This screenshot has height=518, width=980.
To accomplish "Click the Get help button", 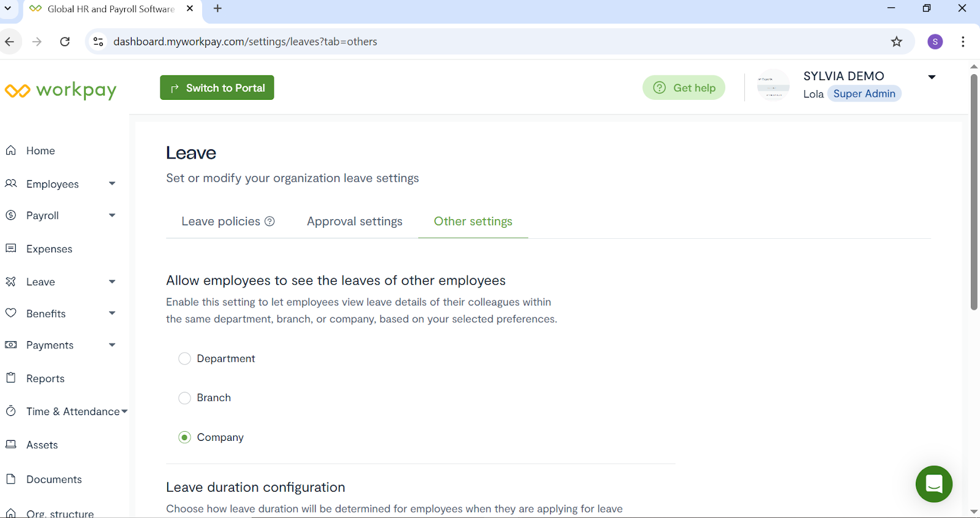I will point(684,88).
